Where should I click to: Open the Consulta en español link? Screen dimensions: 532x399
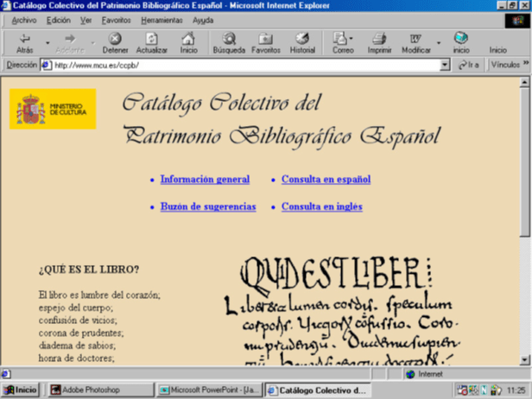(x=326, y=180)
